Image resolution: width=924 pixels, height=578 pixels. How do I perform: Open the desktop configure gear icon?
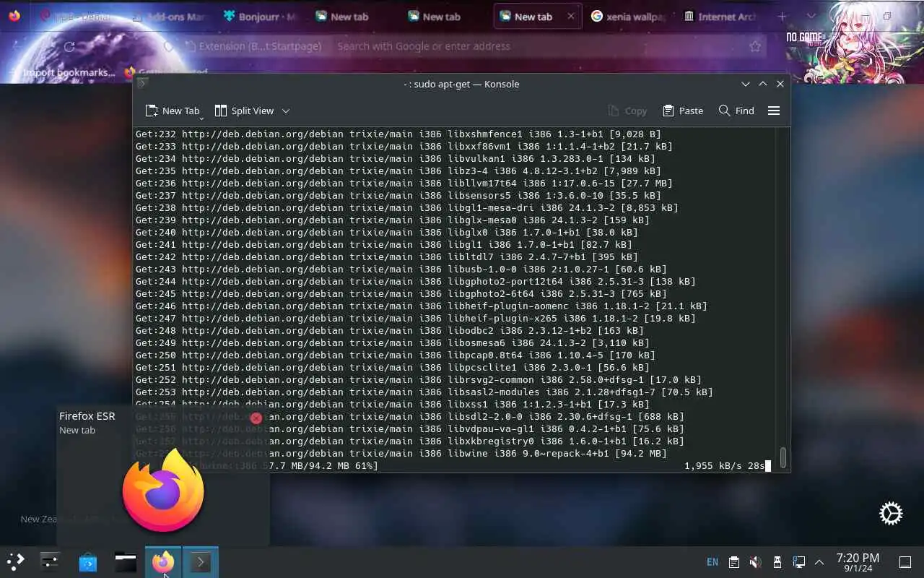pyautogui.click(x=891, y=513)
